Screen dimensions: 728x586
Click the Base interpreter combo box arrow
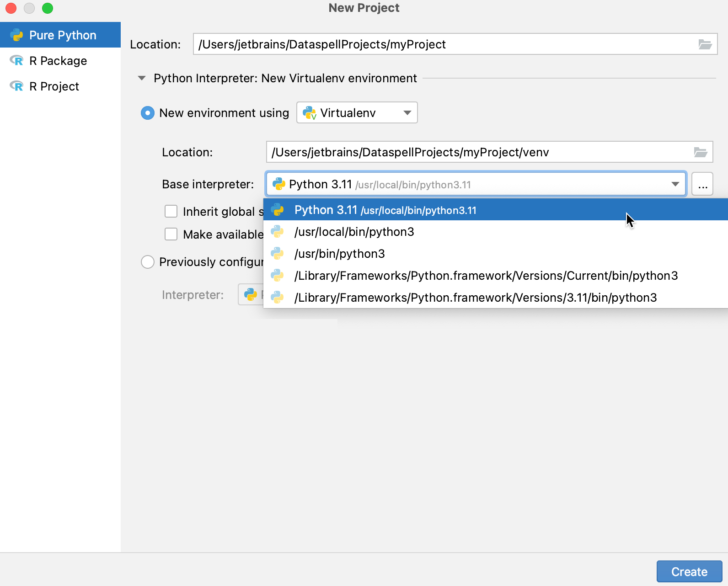click(675, 184)
